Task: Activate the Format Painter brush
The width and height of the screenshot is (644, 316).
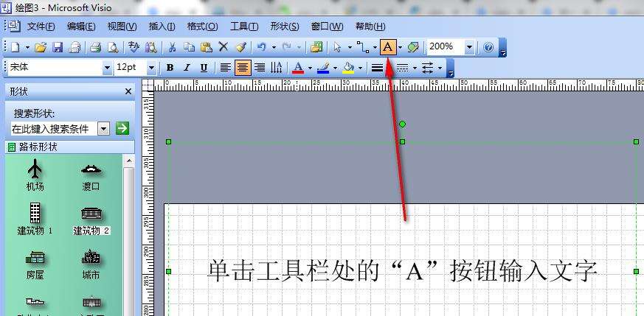Action: 240,47
